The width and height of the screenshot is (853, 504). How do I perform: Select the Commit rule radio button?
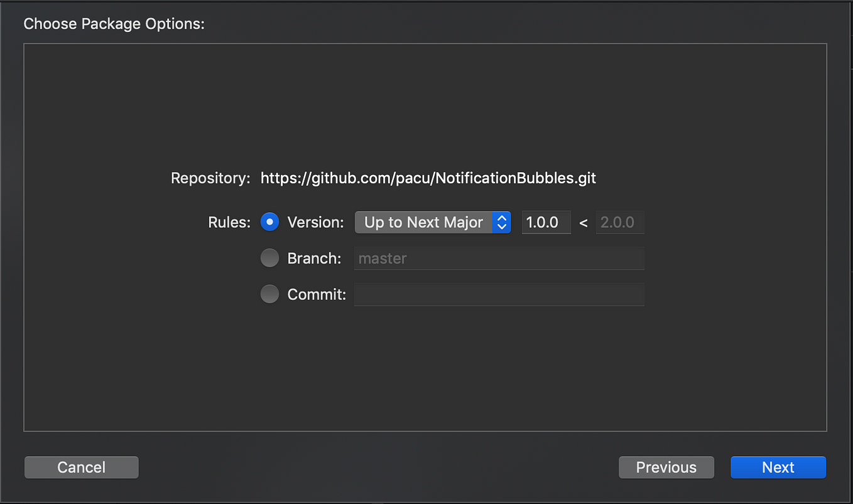coord(269,294)
